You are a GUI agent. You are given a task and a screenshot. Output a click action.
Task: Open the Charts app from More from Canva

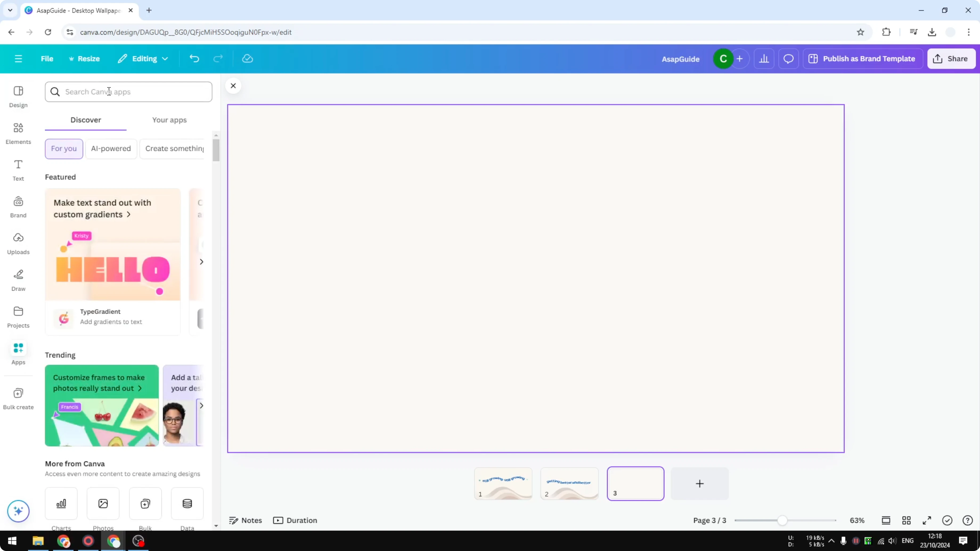[61, 503]
